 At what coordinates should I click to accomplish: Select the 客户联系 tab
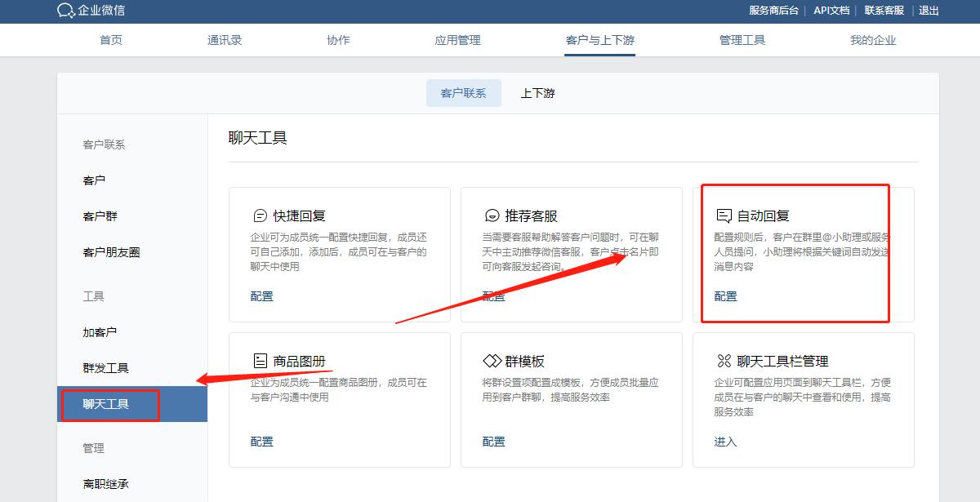pos(463,92)
